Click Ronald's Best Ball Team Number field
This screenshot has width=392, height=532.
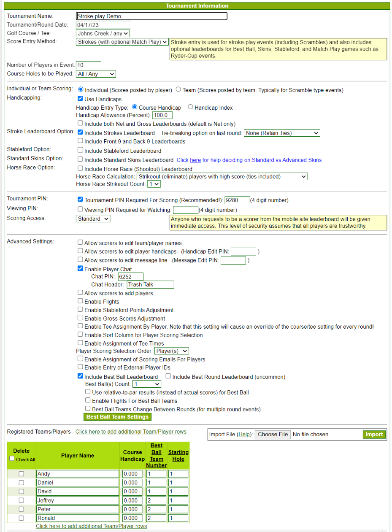pyautogui.click(x=156, y=518)
